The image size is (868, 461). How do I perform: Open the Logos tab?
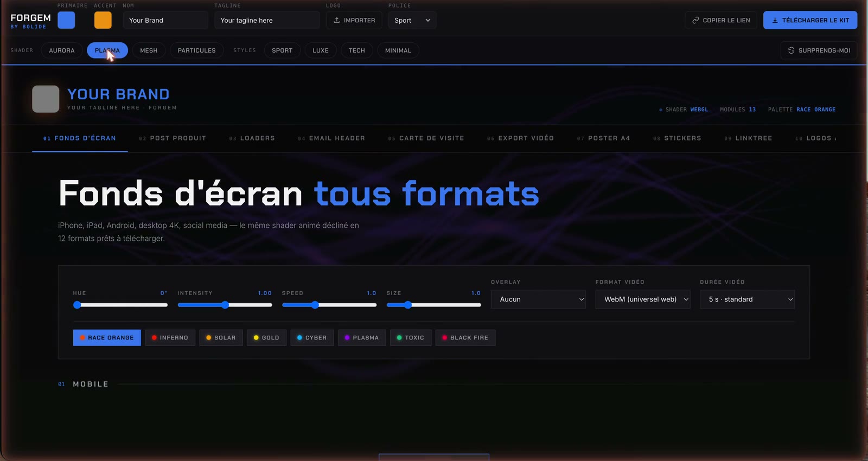click(x=815, y=138)
